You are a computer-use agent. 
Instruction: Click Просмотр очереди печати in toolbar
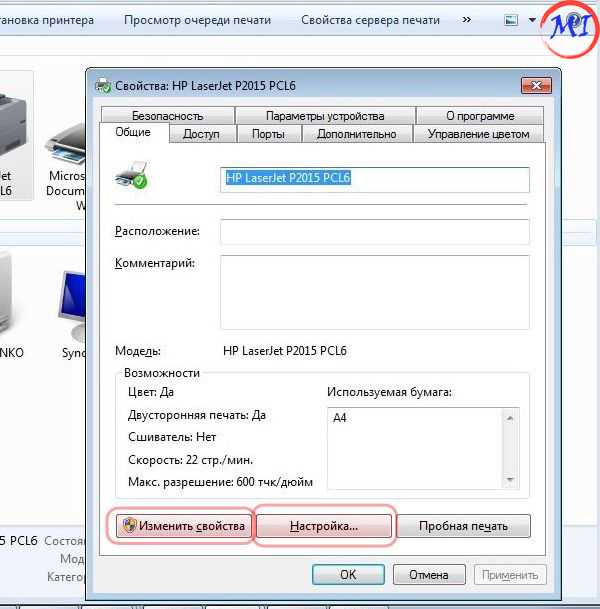coord(197,20)
